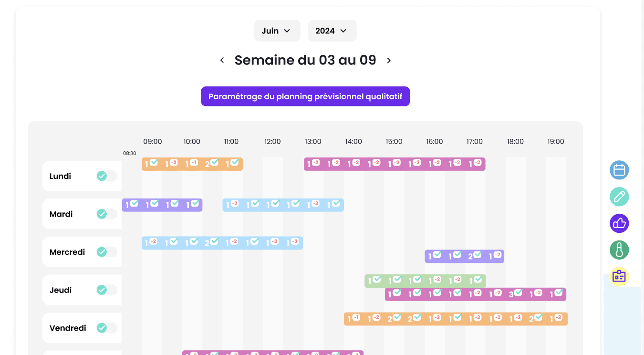Open the green thermometer icon
This screenshot has width=644, height=355.
[619, 250]
